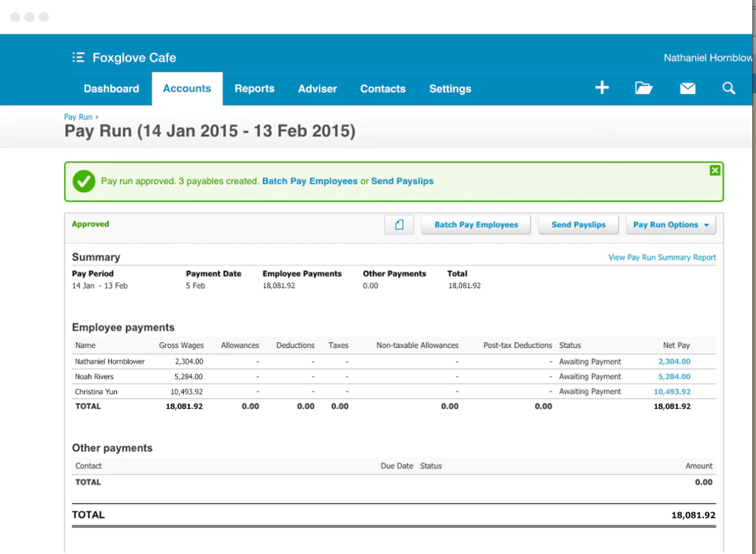Open the folder Files icon
This screenshot has height=554, width=756.
(644, 88)
